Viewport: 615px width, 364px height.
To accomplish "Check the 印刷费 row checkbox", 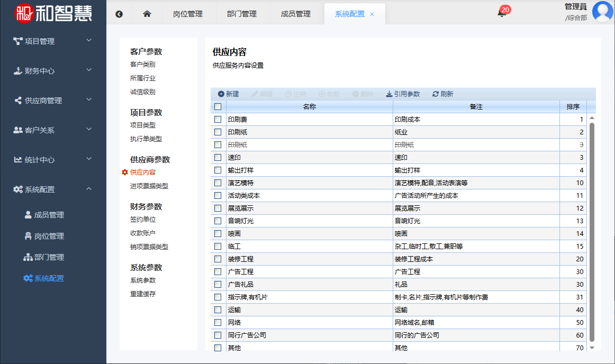I will coord(218,119).
